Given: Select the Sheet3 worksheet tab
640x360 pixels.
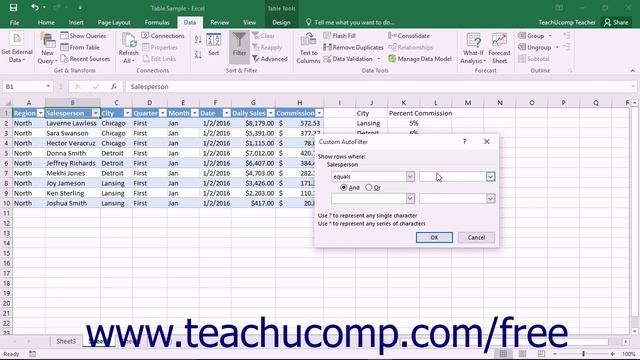Looking at the screenshot, I should click(x=66, y=341).
